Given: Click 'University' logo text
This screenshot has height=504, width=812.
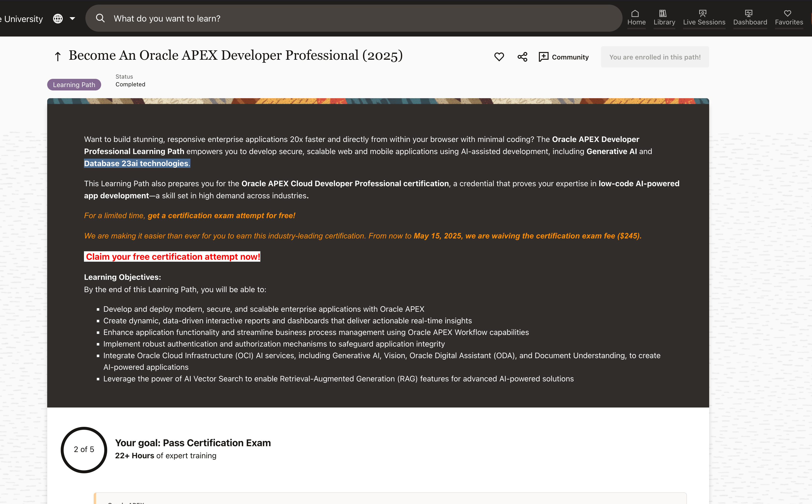Looking at the screenshot, I should (23, 19).
